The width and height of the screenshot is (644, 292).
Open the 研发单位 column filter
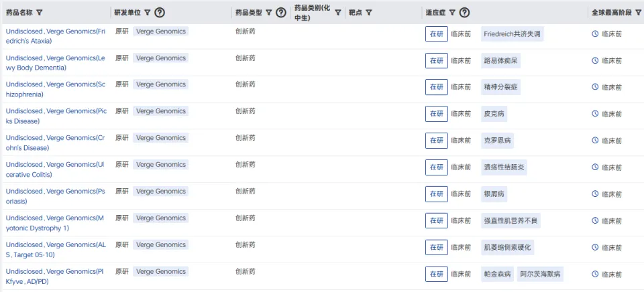point(148,13)
